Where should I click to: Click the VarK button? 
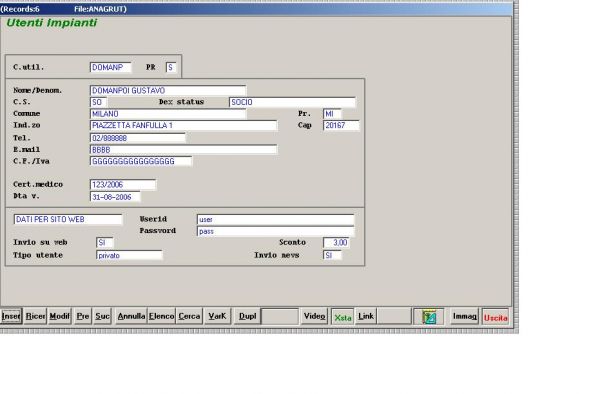[217, 316]
